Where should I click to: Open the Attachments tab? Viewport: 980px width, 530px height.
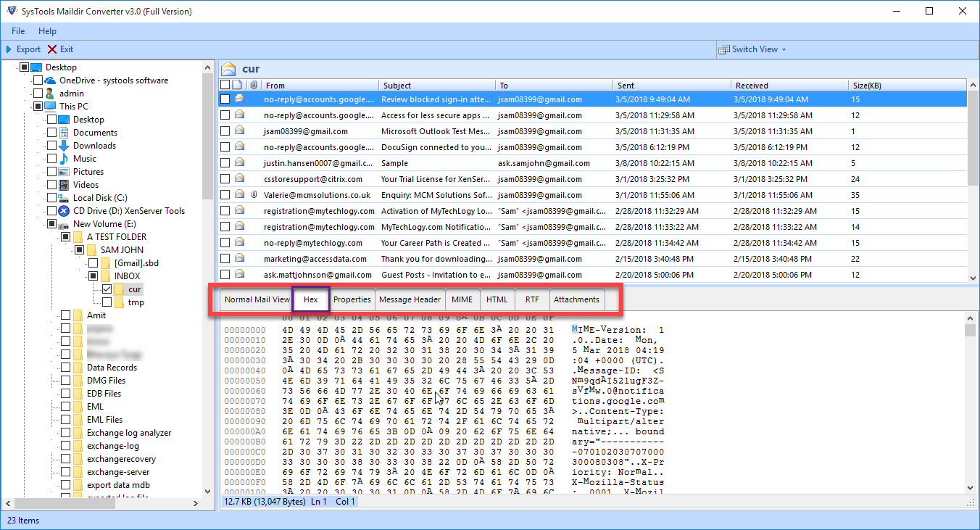pos(576,299)
